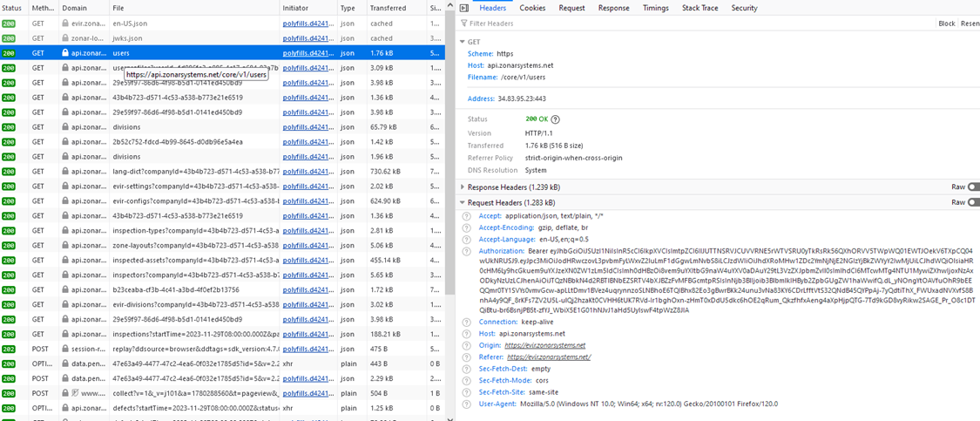Image resolution: width=980 pixels, height=421 pixels.
Task: Toggle Raw switch for Request Headers
Action: click(972, 203)
